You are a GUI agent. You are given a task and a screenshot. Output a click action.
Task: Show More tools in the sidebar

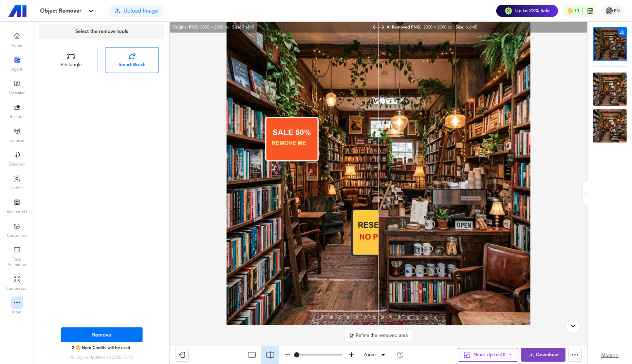17,305
